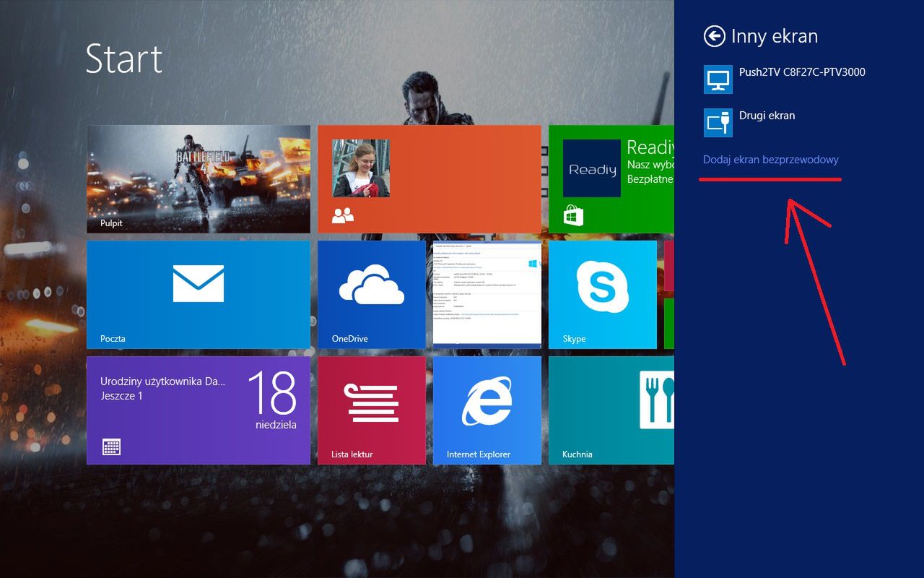
Task: Open the Poczta mail tile
Action: (199, 295)
